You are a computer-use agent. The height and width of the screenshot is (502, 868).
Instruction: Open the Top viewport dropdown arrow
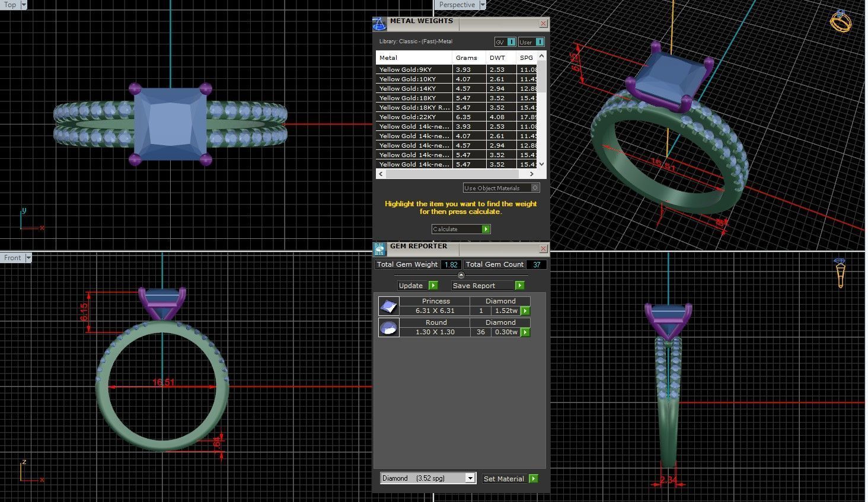pos(24,5)
